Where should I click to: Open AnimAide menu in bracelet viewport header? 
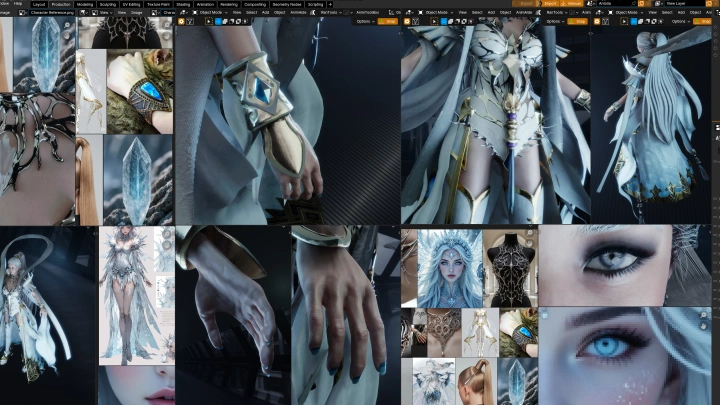(x=298, y=13)
